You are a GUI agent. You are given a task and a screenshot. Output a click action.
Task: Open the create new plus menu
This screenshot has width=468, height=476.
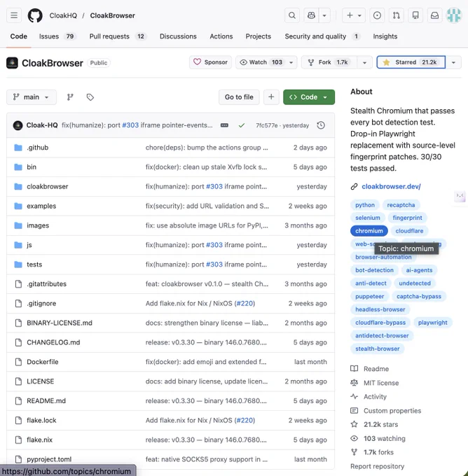354,15
